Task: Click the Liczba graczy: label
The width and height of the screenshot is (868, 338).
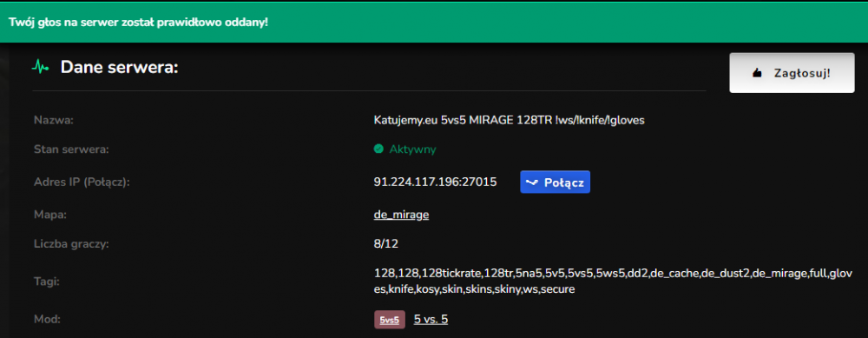Action: click(x=71, y=244)
